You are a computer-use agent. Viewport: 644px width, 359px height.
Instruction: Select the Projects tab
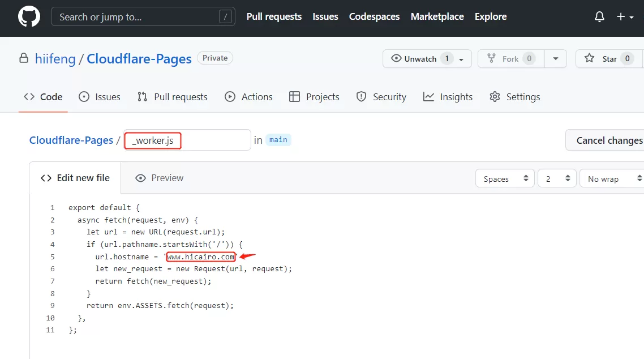pos(314,97)
